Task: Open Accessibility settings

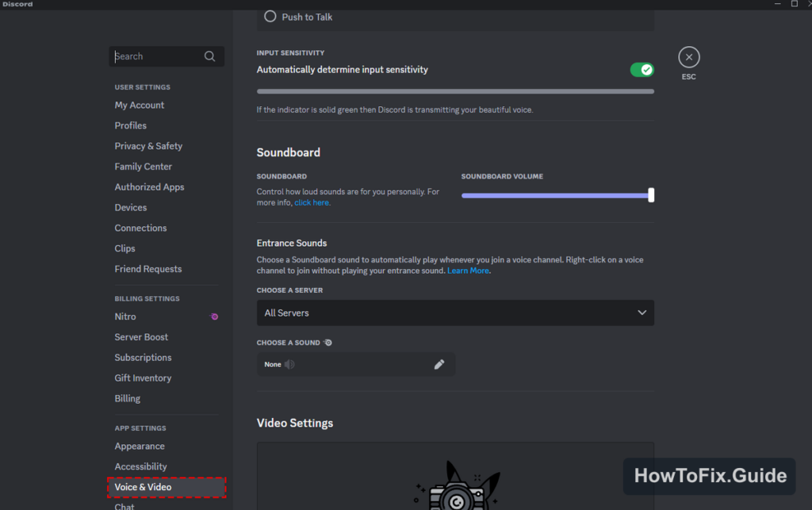Action: point(141,466)
